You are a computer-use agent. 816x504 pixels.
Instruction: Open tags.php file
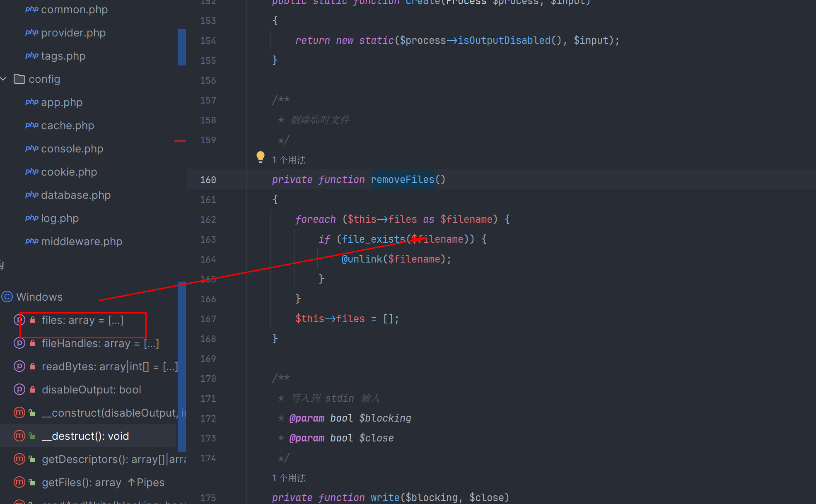[x=63, y=56]
